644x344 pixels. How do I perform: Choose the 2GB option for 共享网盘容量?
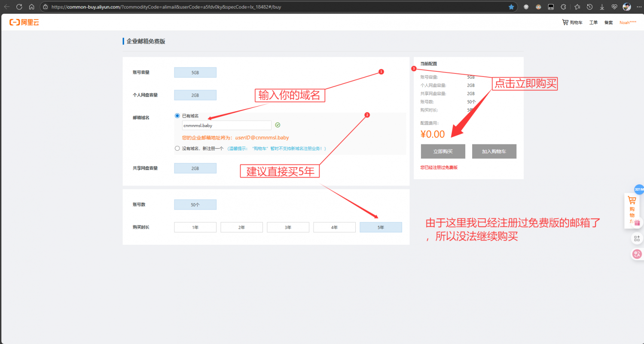click(x=195, y=168)
